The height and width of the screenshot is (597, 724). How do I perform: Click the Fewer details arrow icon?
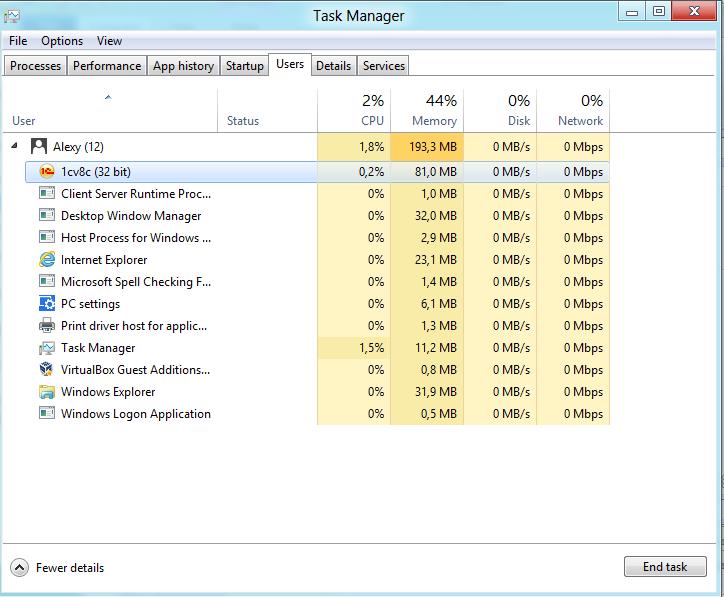tap(19, 567)
